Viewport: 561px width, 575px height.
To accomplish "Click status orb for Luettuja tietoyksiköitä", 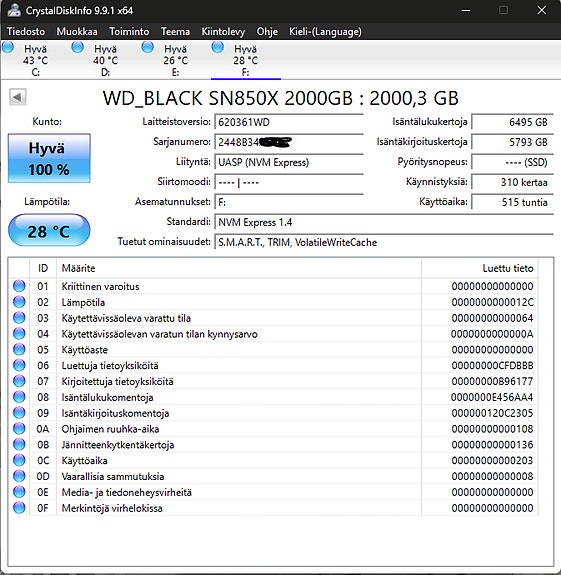I will coord(19,365).
